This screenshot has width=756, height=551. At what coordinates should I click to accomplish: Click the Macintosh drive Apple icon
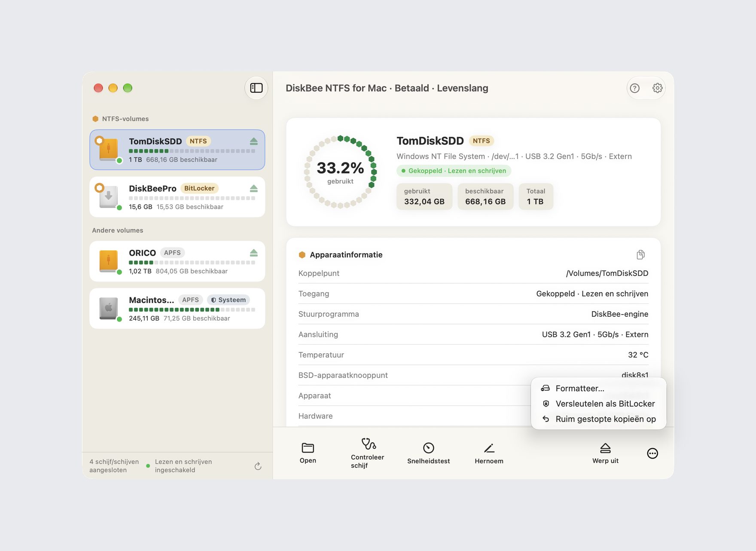pos(108,308)
